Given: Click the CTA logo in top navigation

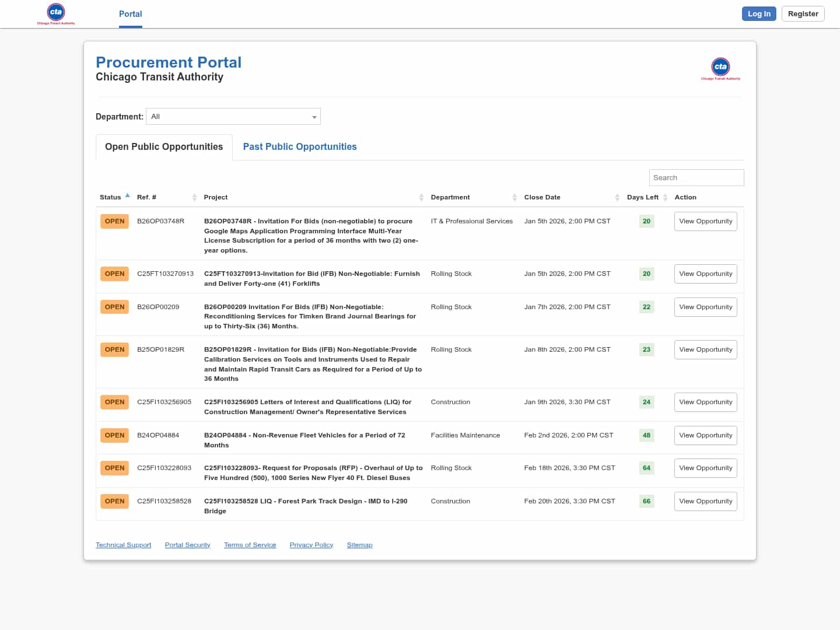Looking at the screenshot, I should point(56,13).
